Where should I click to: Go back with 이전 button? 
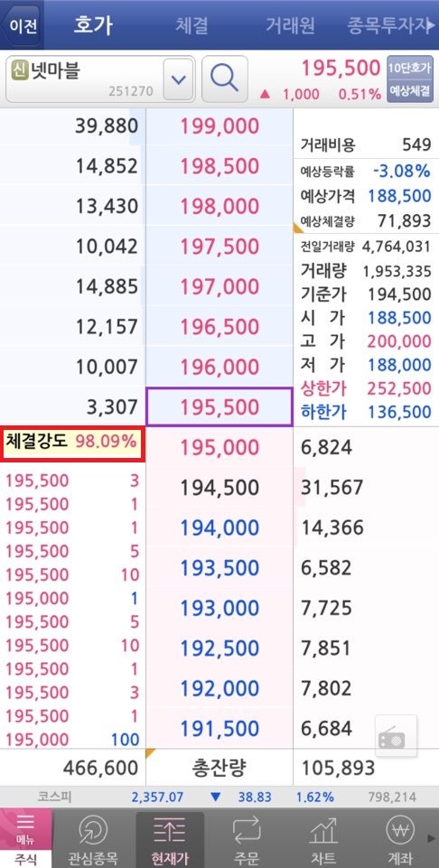click(23, 26)
